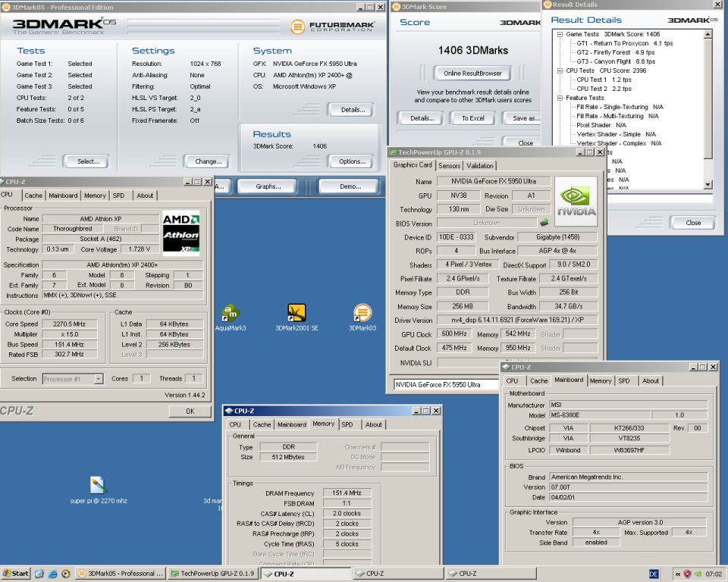Open the graphics card selector dropdown in GPU-Z
This screenshot has height=582, width=728.
click(446, 385)
